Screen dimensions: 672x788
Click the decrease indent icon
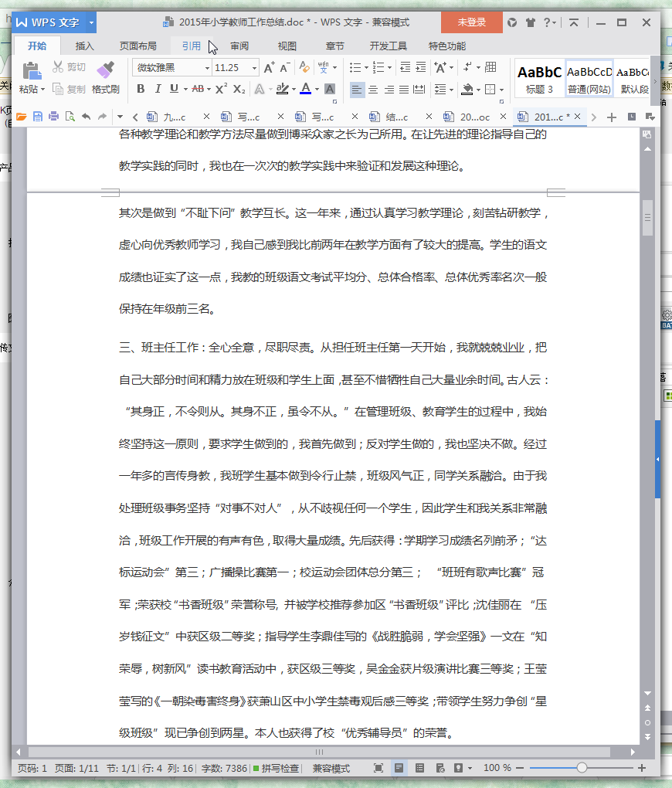(405, 67)
